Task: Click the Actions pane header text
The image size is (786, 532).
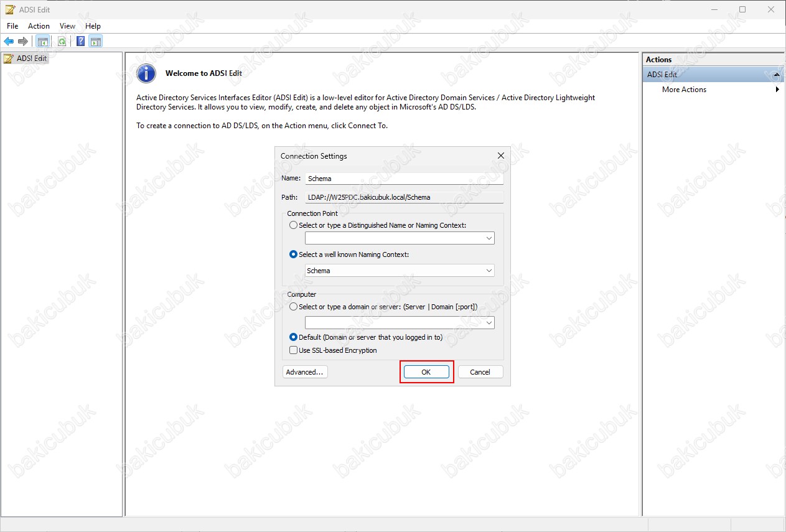Action: (658, 60)
